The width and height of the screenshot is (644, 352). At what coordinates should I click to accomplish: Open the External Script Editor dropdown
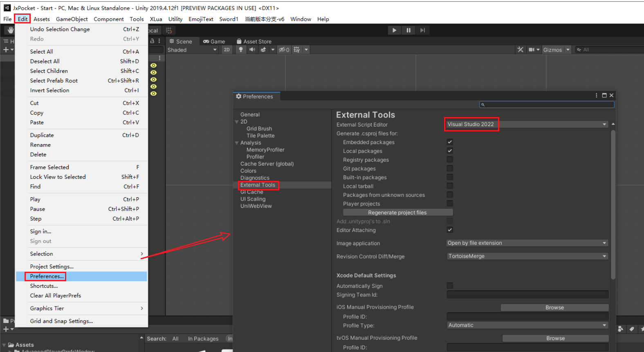click(x=527, y=124)
